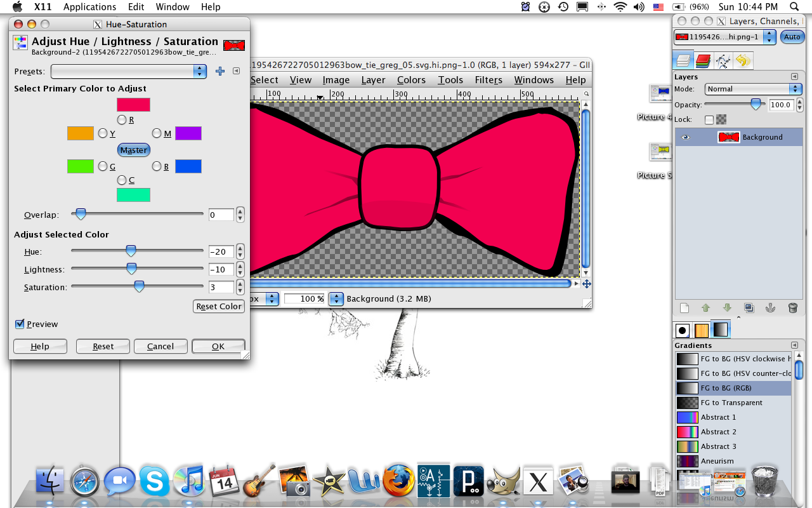Screen dimensions: 812x508
Task: Open the Colors menu
Action: coord(411,80)
